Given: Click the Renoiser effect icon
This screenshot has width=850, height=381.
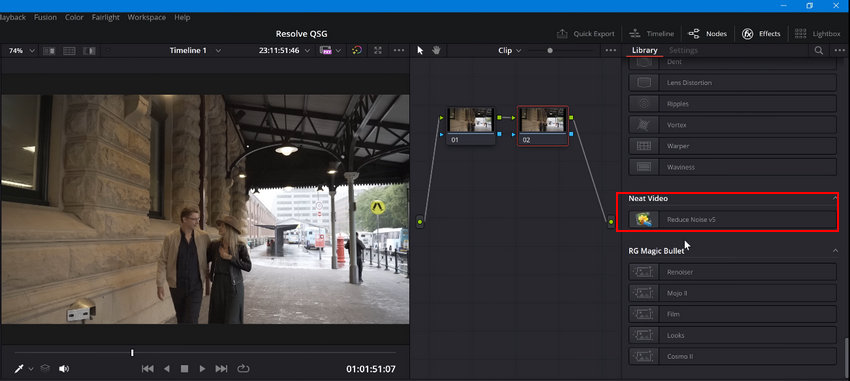Looking at the screenshot, I should 643,272.
